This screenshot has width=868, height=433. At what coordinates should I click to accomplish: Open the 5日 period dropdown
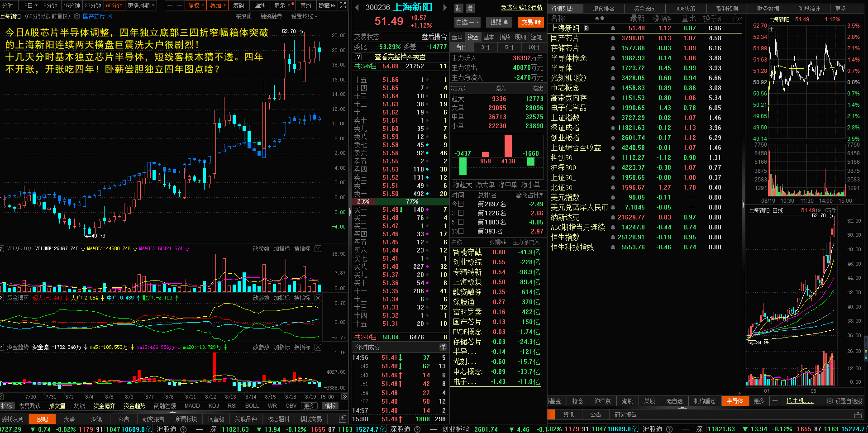[30, 5]
